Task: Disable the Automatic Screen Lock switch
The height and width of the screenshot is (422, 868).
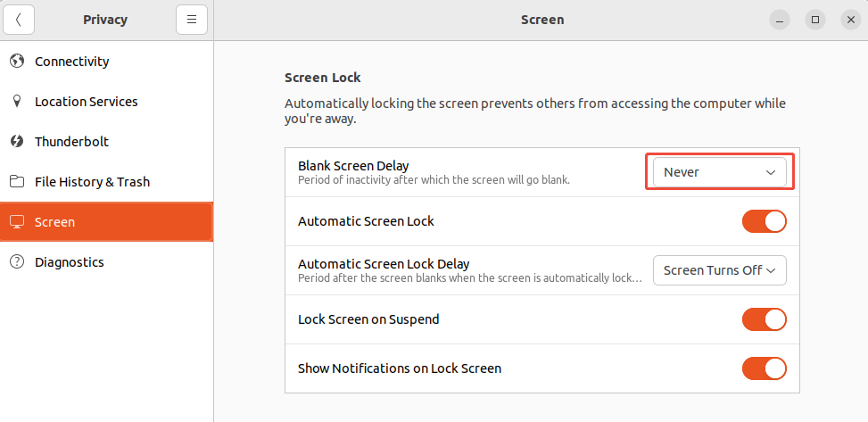Action: click(764, 221)
